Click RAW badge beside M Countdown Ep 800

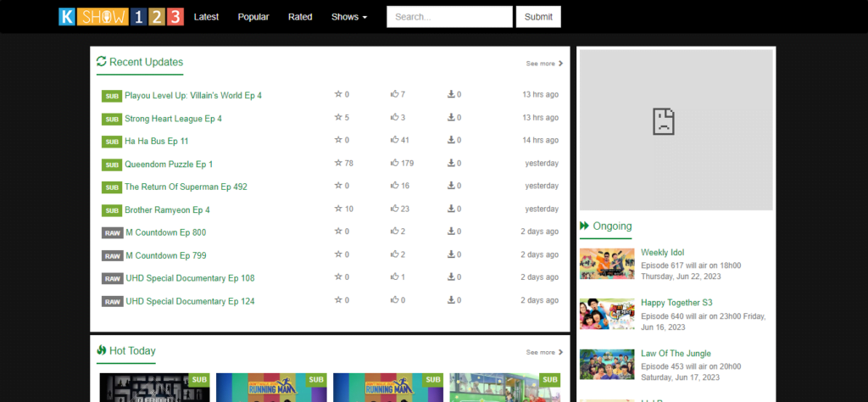tap(113, 233)
